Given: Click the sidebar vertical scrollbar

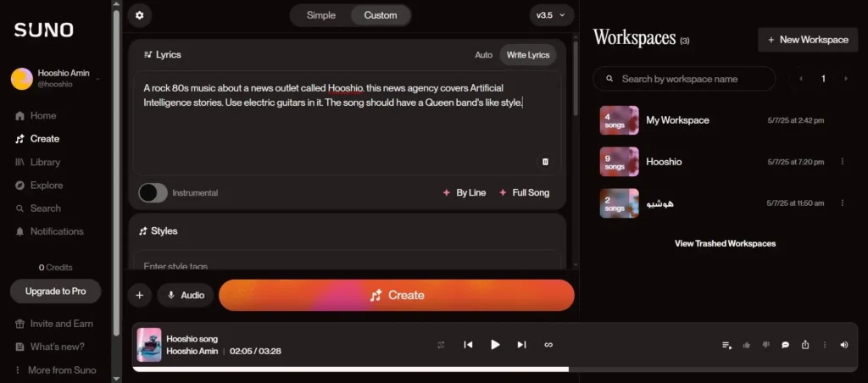Looking at the screenshot, I should tap(116, 171).
